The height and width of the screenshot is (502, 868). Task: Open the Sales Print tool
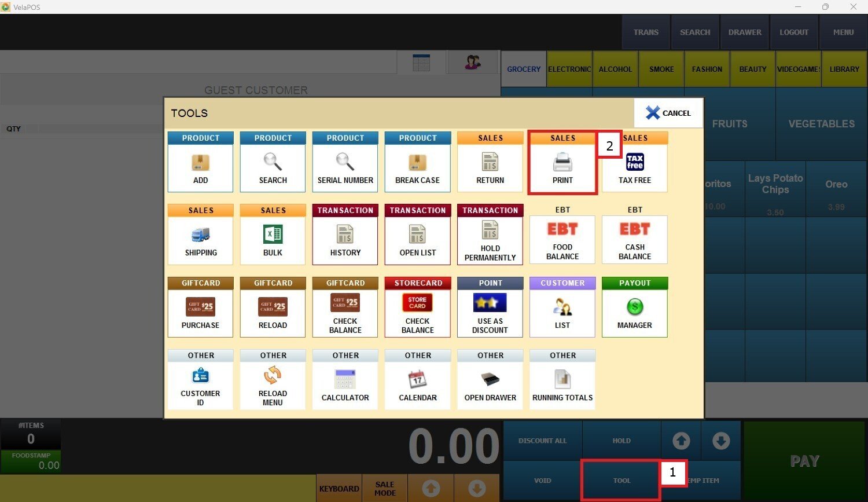pos(562,164)
